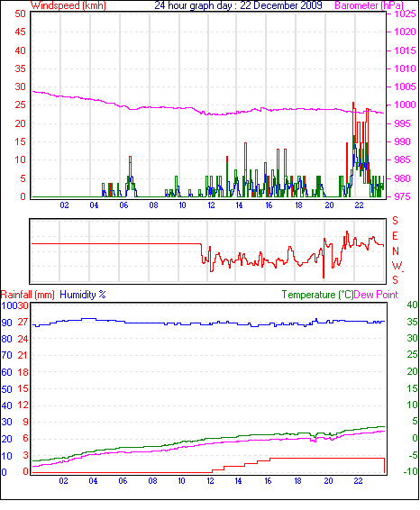Click the Rainfall (mm) legend label
This screenshot has width=420, height=510.
click(x=28, y=295)
